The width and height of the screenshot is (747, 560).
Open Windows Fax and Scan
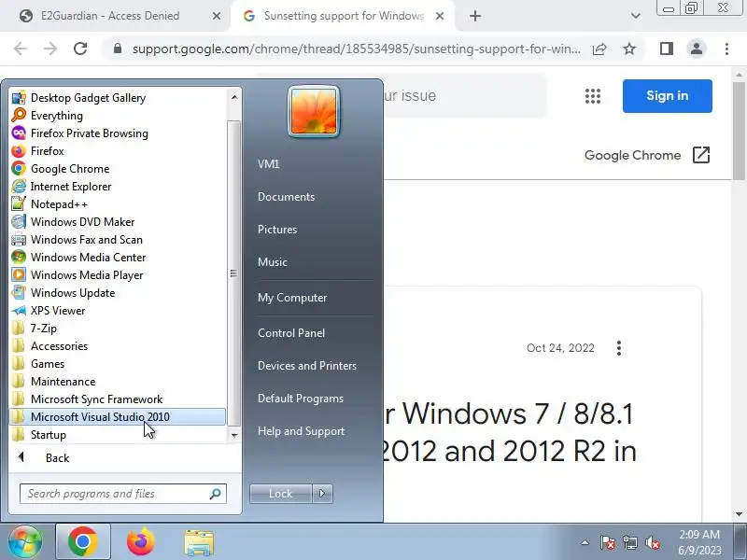click(x=118, y=240)
